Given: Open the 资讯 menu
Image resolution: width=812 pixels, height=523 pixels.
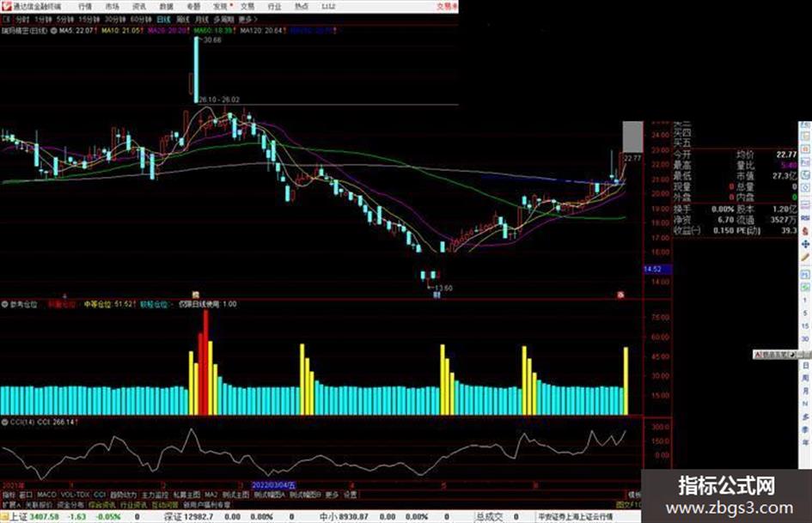Looking at the screenshot, I should [139, 7].
